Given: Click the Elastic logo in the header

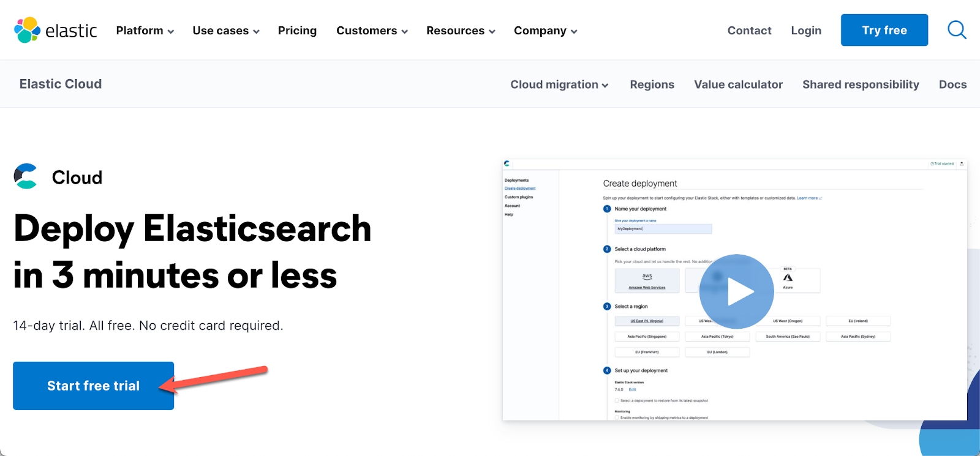Looking at the screenshot, I should [x=56, y=30].
